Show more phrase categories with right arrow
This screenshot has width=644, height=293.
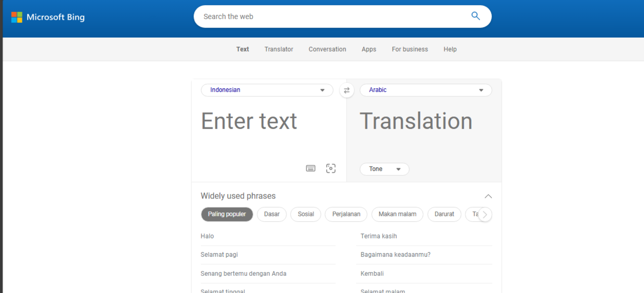pos(485,215)
